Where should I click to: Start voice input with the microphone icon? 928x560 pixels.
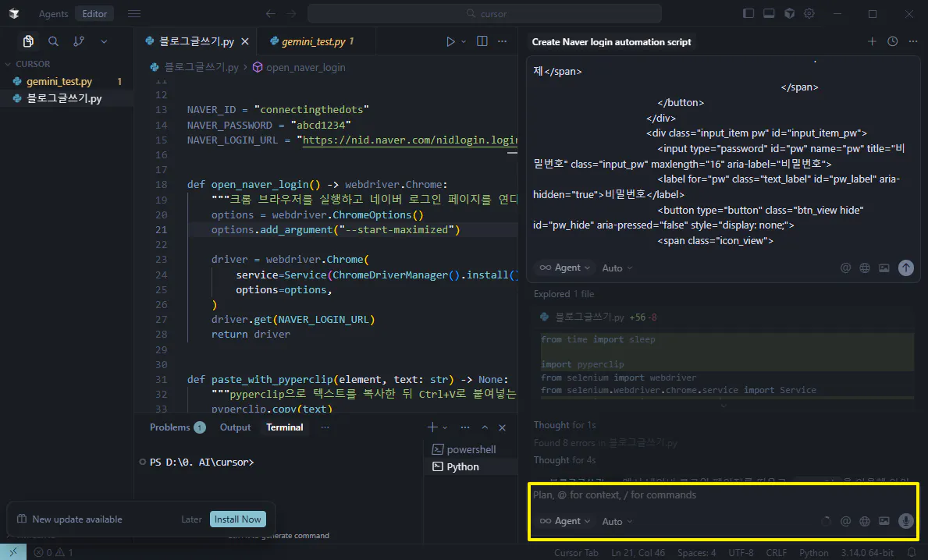pyautogui.click(x=905, y=521)
